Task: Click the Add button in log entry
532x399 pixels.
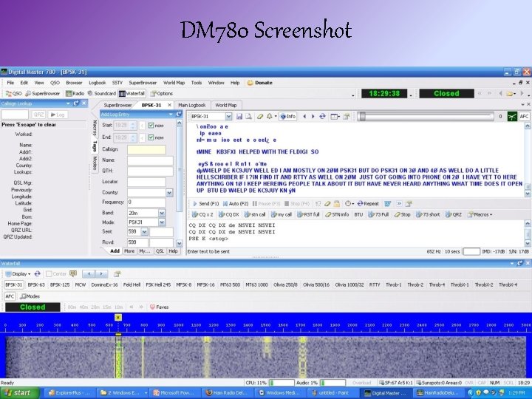Action: point(115,251)
